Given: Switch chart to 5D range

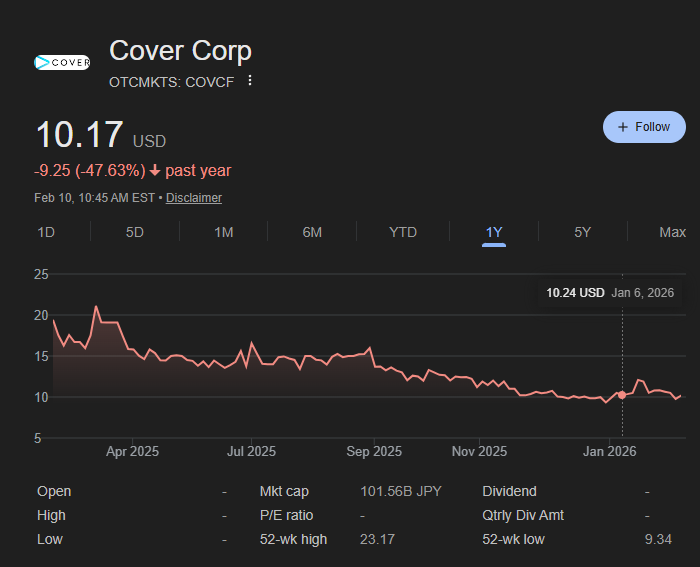Looking at the screenshot, I should tap(134, 232).
